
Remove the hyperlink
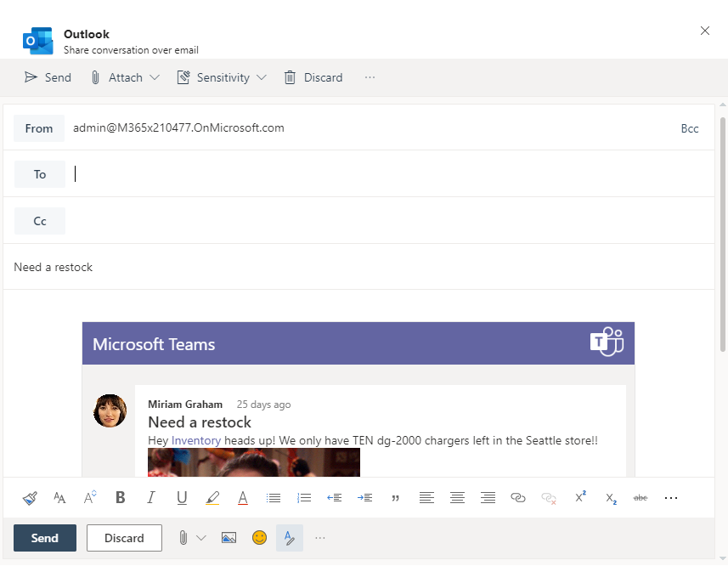click(x=549, y=498)
